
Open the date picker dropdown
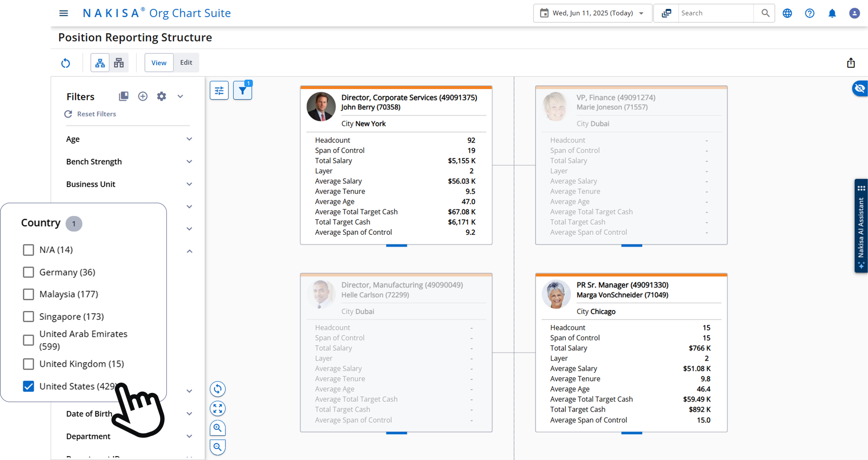(x=592, y=13)
